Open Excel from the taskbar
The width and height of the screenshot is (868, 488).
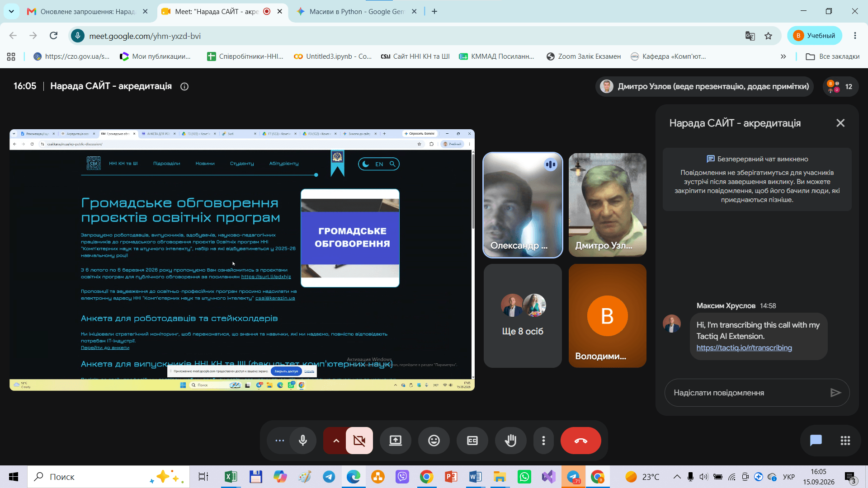[x=231, y=477]
